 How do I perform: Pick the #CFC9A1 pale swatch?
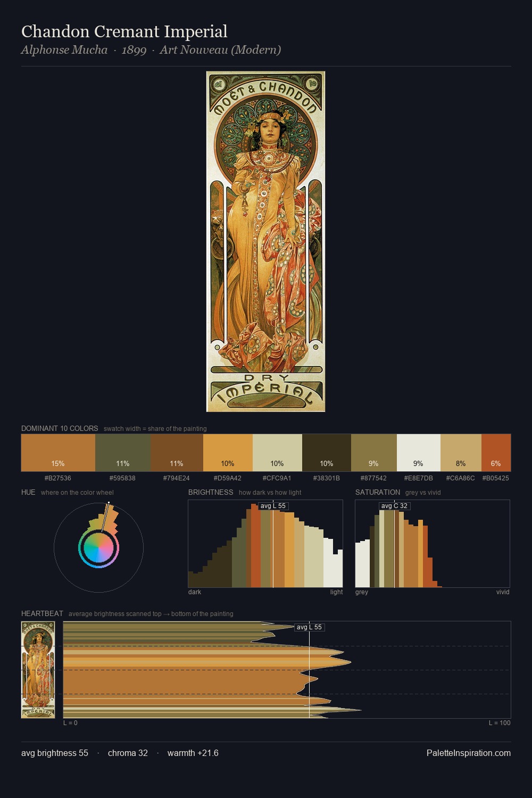277,453
